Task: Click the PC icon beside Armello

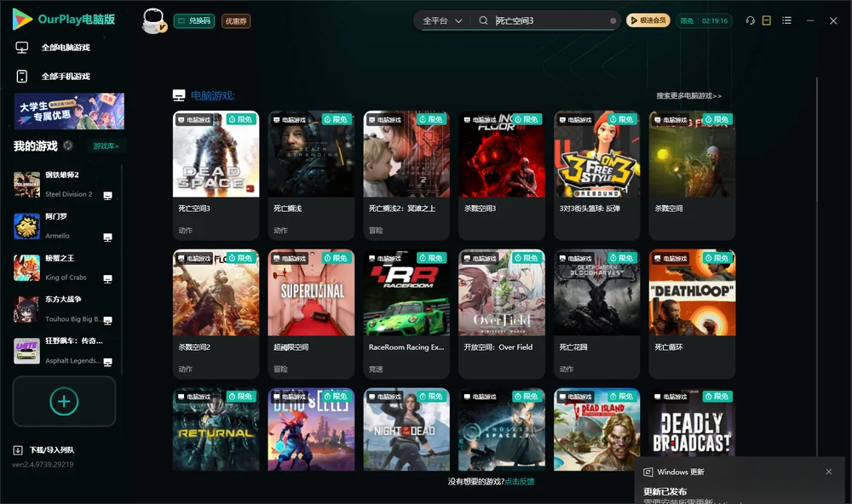Action: (107, 238)
